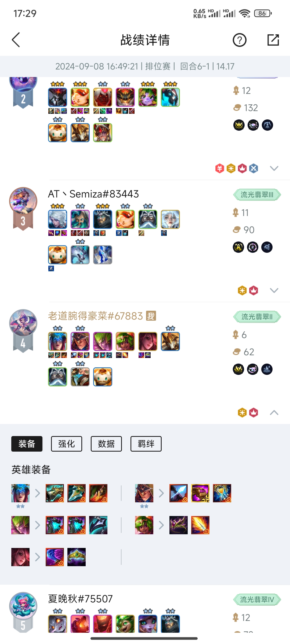Tap the rank 4 player avatar
This screenshot has width=290, height=644.
click(23, 323)
